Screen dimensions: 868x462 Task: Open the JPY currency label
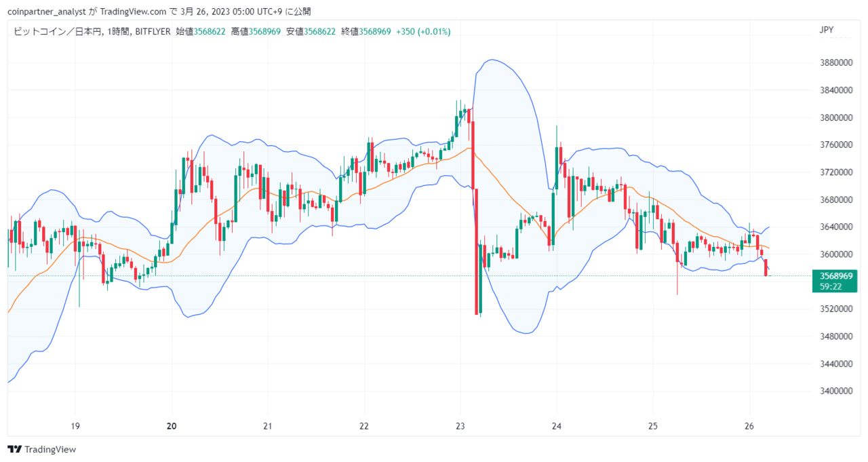pos(827,30)
